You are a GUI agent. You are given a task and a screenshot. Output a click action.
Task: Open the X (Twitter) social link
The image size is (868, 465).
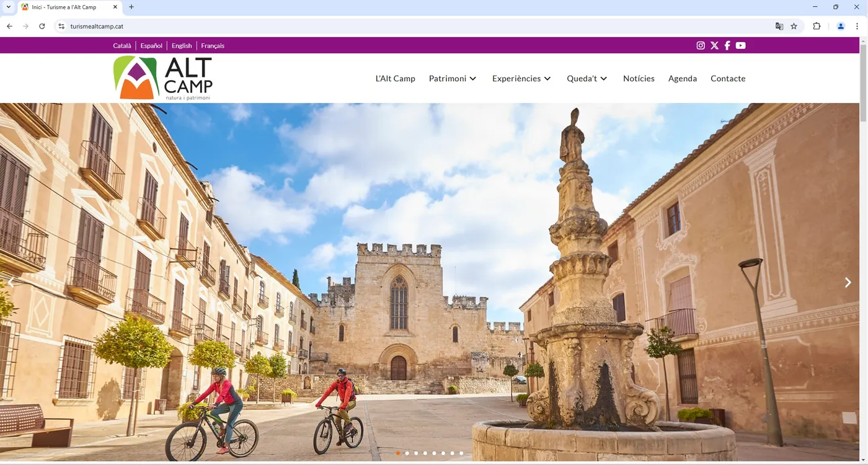click(714, 45)
